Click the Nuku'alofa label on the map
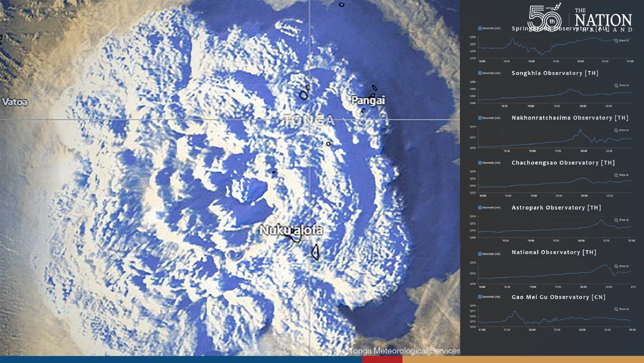644x363 pixels. coord(291,230)
